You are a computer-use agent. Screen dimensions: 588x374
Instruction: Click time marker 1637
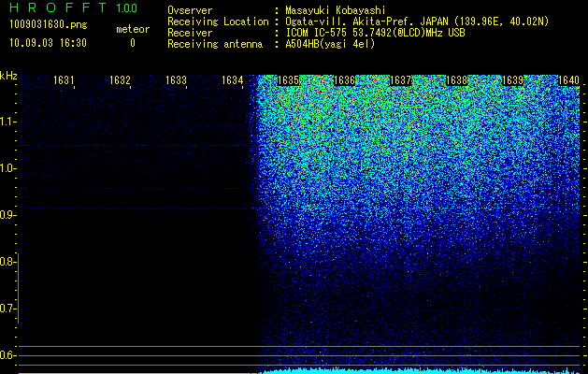(400, 79)
